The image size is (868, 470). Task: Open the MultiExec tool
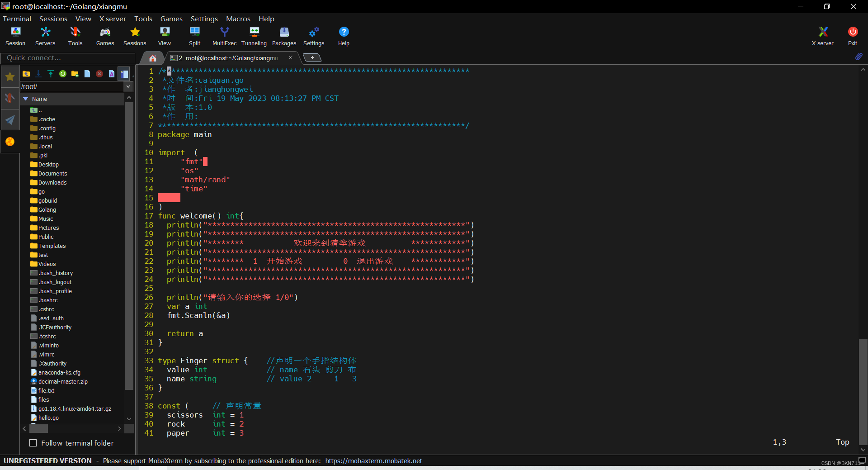pyautogui.click(x=224, y=36)
